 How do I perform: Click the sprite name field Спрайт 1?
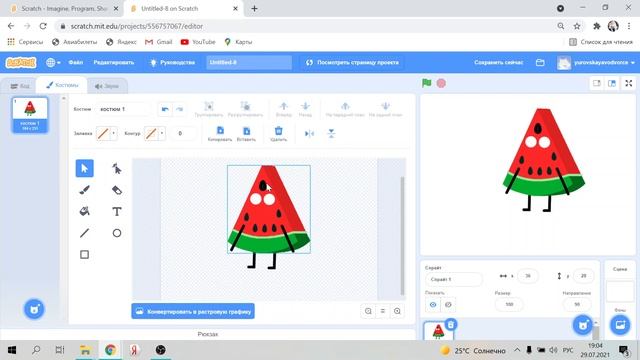click(x=453, y=280)
